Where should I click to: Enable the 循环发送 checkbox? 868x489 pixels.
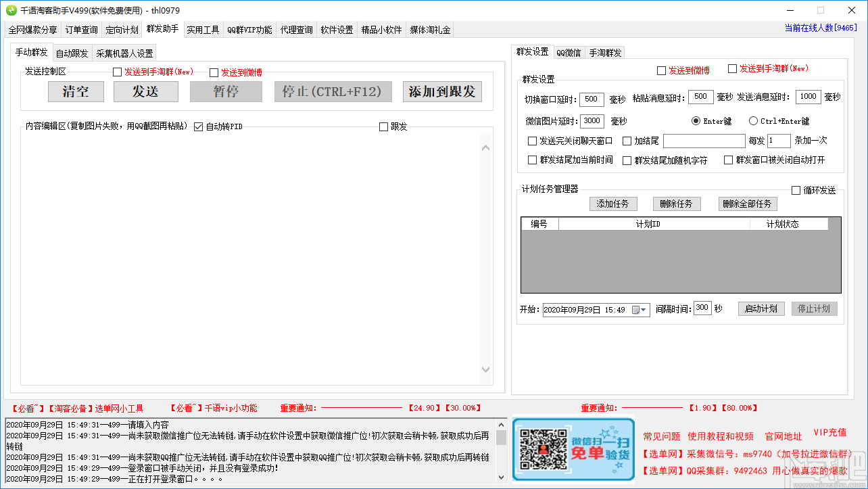point(796,191)
